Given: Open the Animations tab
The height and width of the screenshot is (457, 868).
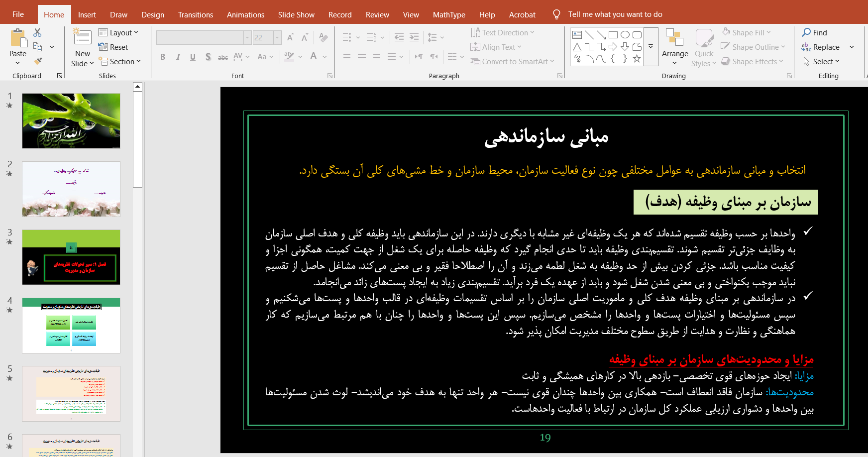Looking at the screenshot, I should [245, 15].
